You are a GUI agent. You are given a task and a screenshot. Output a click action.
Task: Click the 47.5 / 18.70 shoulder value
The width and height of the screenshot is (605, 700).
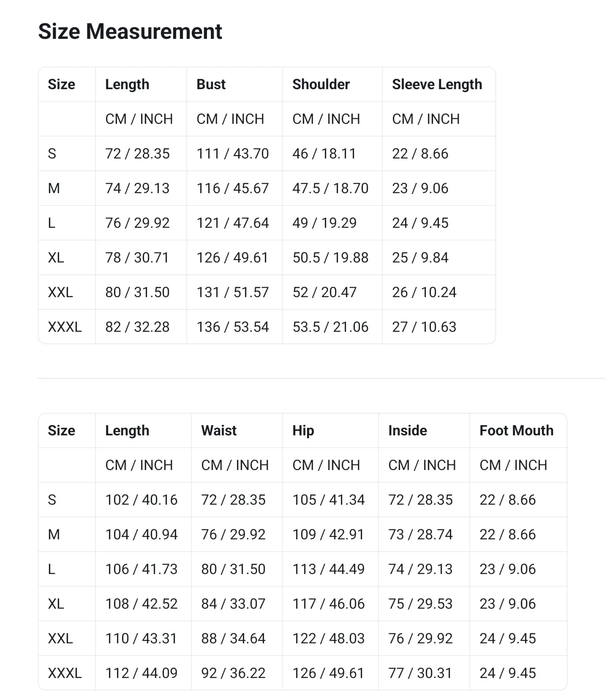330,188
